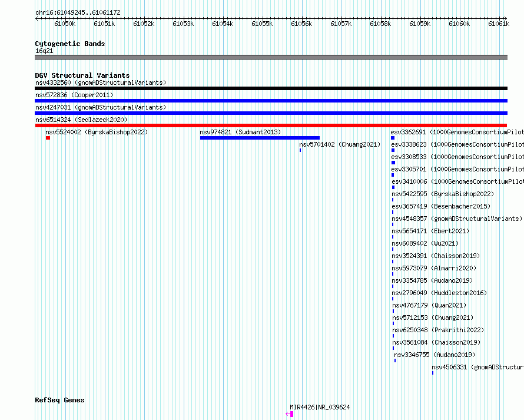
Task: Click the 61059k ruler tick label
Action: coord(420,24)
